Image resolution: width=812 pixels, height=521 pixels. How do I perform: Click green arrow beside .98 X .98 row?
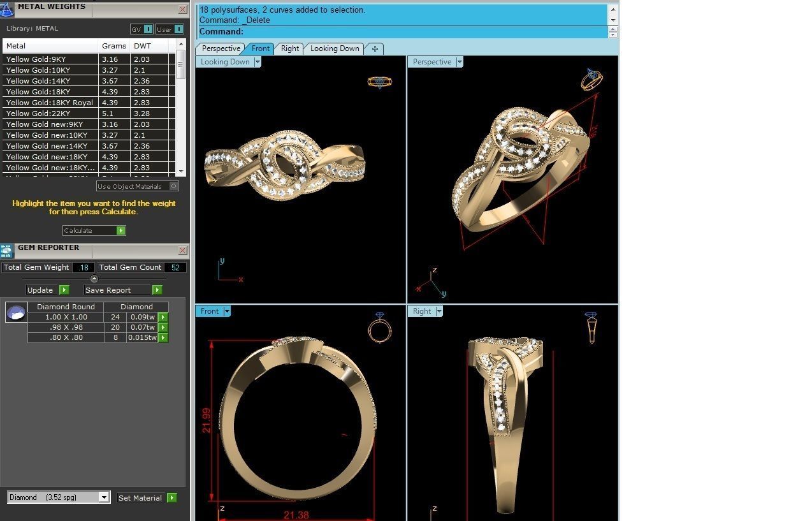click(x=163, y=327)
